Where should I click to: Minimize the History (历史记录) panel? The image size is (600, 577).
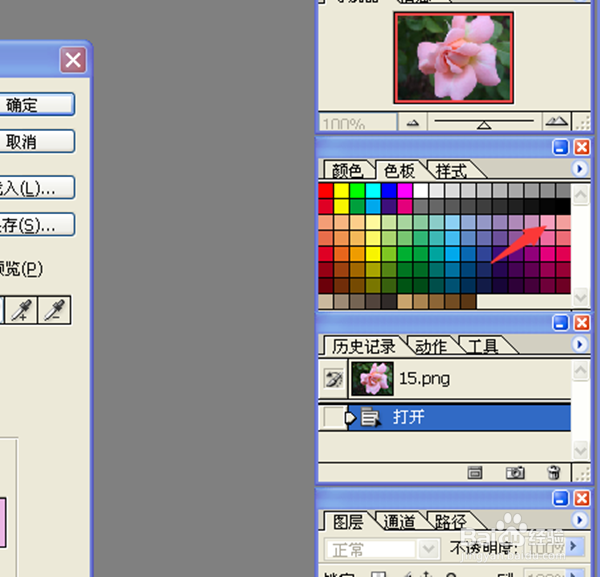coord(561,323)
